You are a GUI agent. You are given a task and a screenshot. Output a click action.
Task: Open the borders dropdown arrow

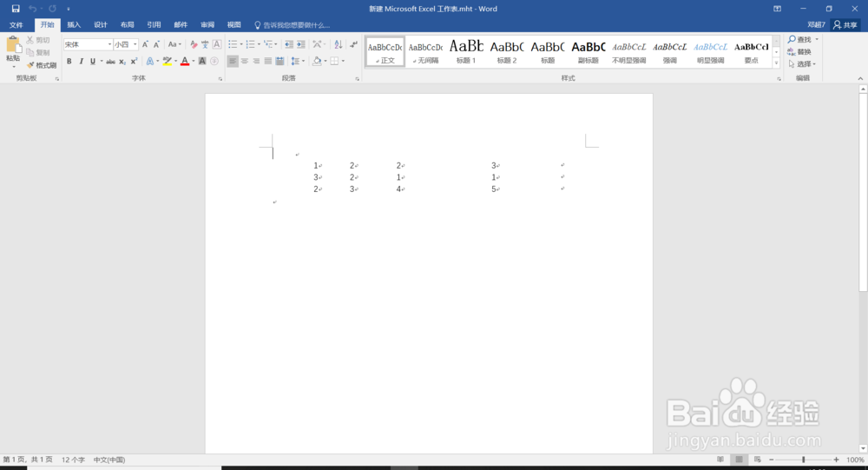click(x=343, y=62)
